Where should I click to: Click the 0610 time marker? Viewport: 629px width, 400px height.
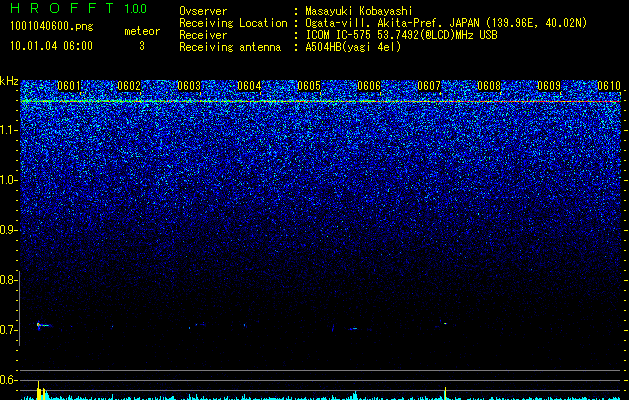(609, 86)
